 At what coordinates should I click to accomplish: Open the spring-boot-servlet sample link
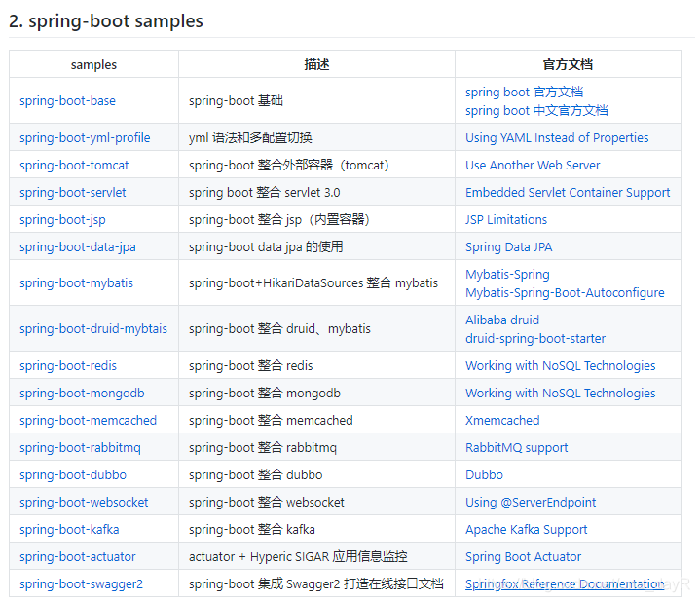pos(73,193)
